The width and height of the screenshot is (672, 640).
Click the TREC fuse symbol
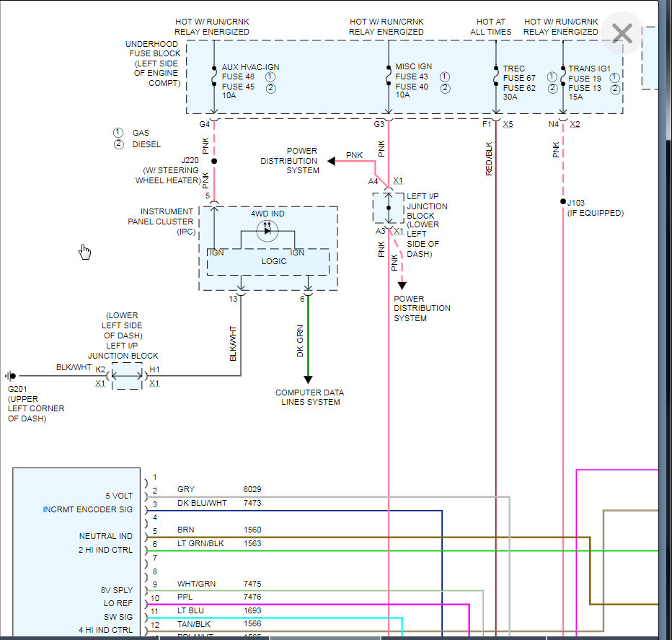click(496, 76)
